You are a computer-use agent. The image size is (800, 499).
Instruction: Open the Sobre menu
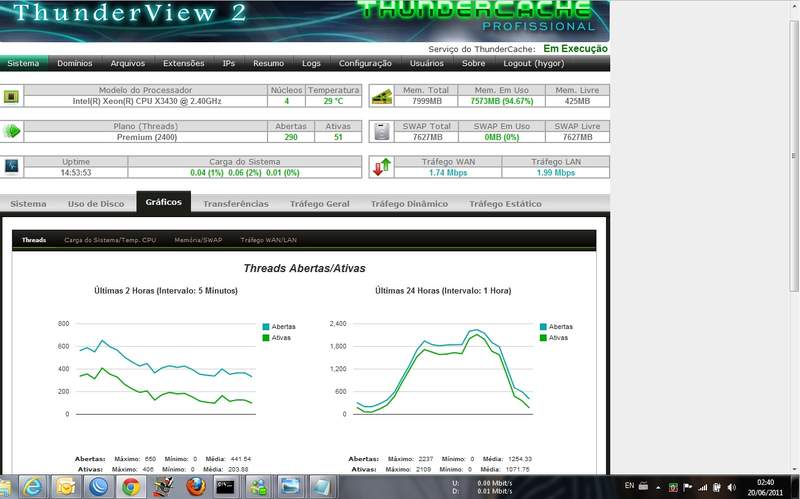pos(473,63)
